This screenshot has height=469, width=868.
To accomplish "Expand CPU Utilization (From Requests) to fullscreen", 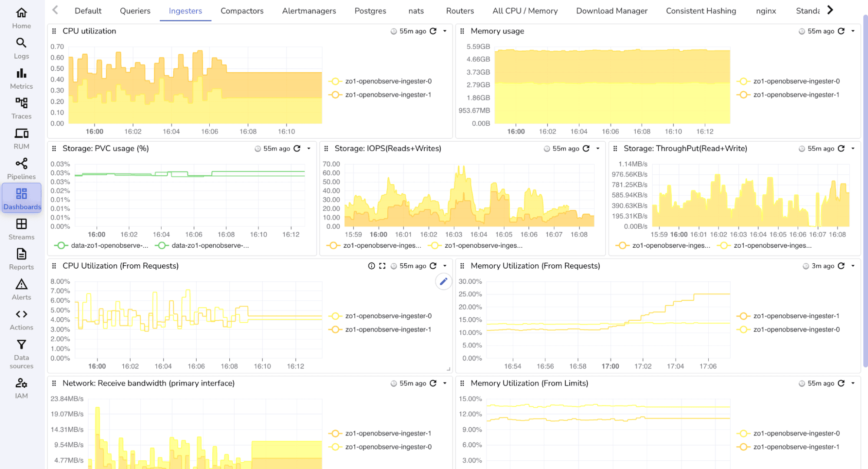I will (382, 266).
